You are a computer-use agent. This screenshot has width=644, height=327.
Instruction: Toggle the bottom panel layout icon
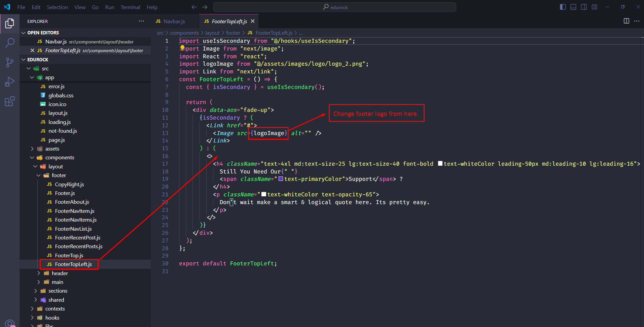(573, 7)
